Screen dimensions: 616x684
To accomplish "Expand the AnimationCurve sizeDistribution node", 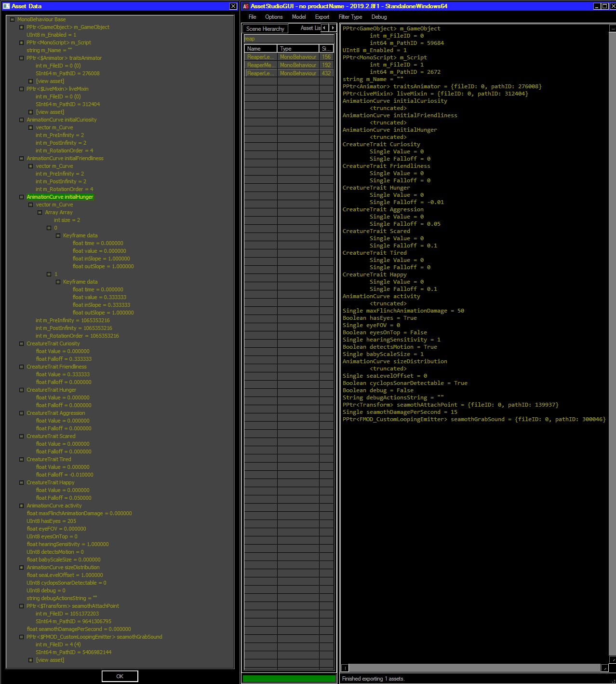I will (x=22, y=567).
